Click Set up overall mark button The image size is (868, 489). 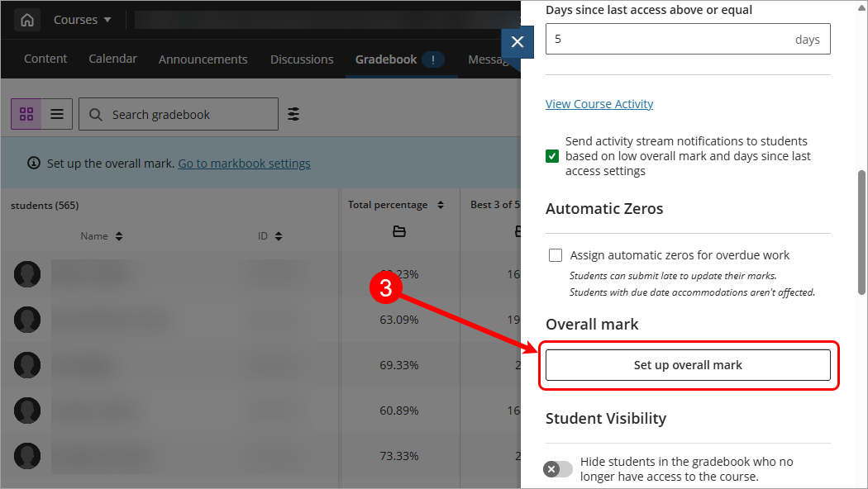[x=688, y=365]
